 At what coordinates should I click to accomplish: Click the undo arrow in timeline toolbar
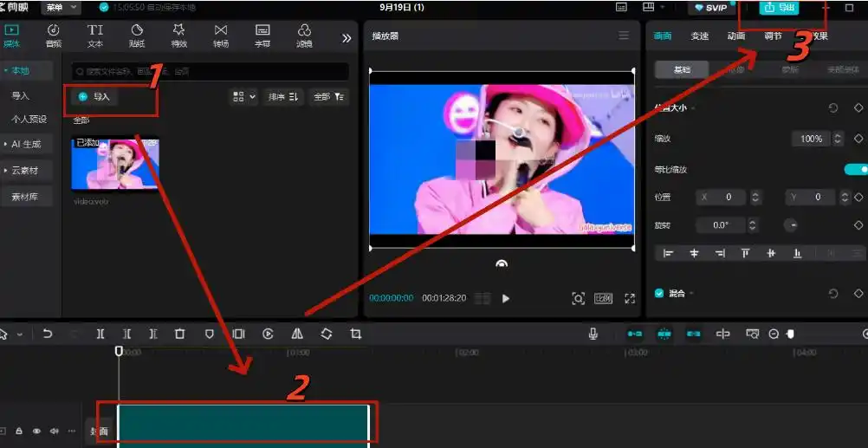click(x=48, y=334)
